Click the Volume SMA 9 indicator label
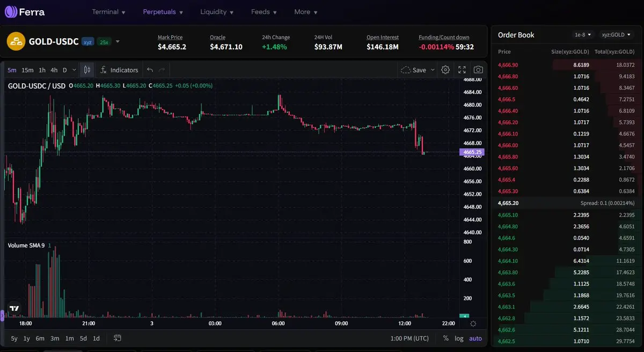Screen dimensions: 644x352 tap(26, 246)
